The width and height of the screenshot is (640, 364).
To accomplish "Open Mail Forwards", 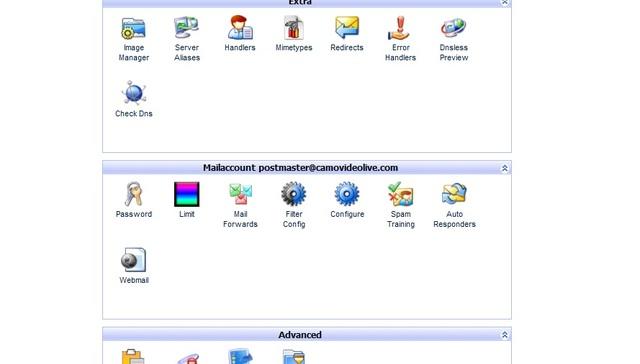I will 240,194.
